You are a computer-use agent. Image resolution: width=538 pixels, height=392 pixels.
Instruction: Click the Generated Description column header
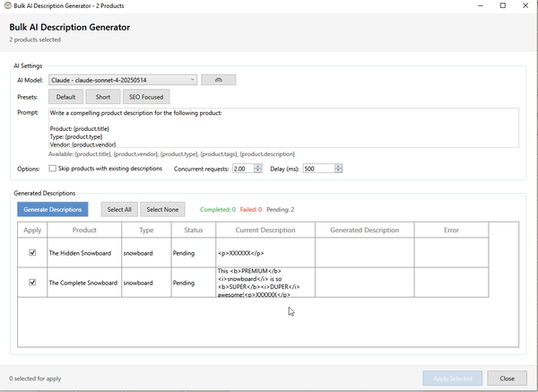[364, 230]
